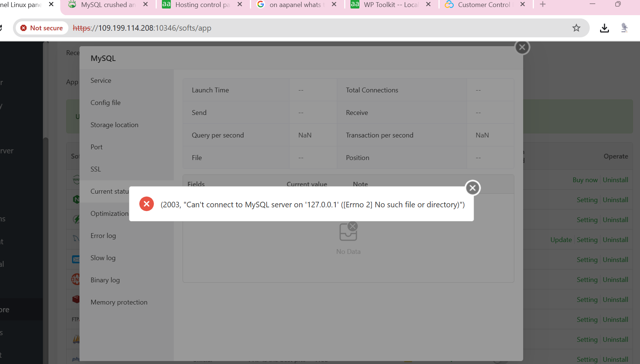Close the 'MySQL crushed' browser tab
The height and width of the screenshot is (364, 640).
(x=145, y=4)
